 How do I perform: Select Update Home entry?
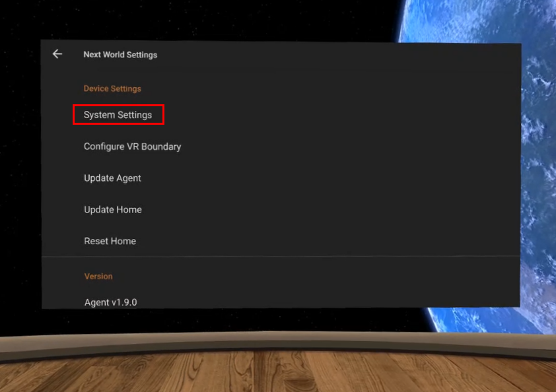coord(113,210)
